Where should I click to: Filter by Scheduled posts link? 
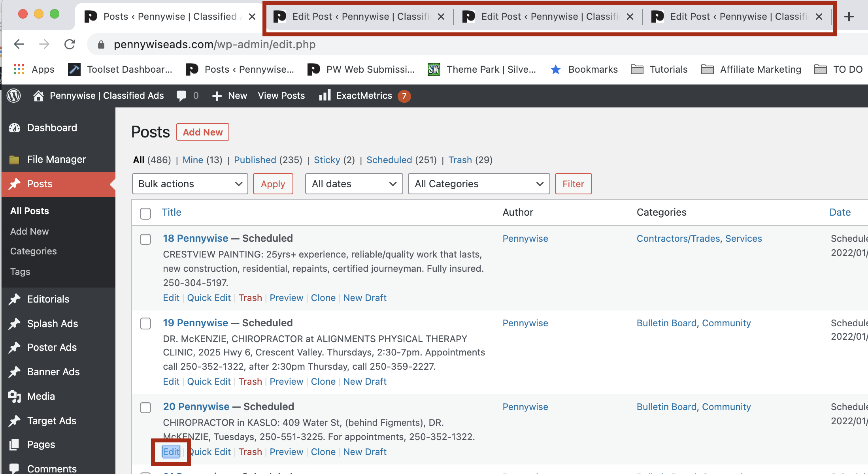[x=389, y=160]
